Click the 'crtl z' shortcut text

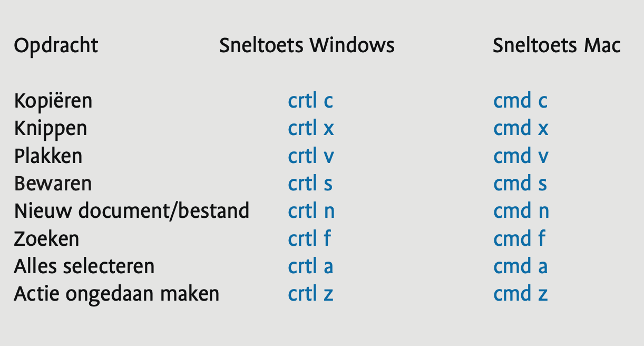point(310,294)
